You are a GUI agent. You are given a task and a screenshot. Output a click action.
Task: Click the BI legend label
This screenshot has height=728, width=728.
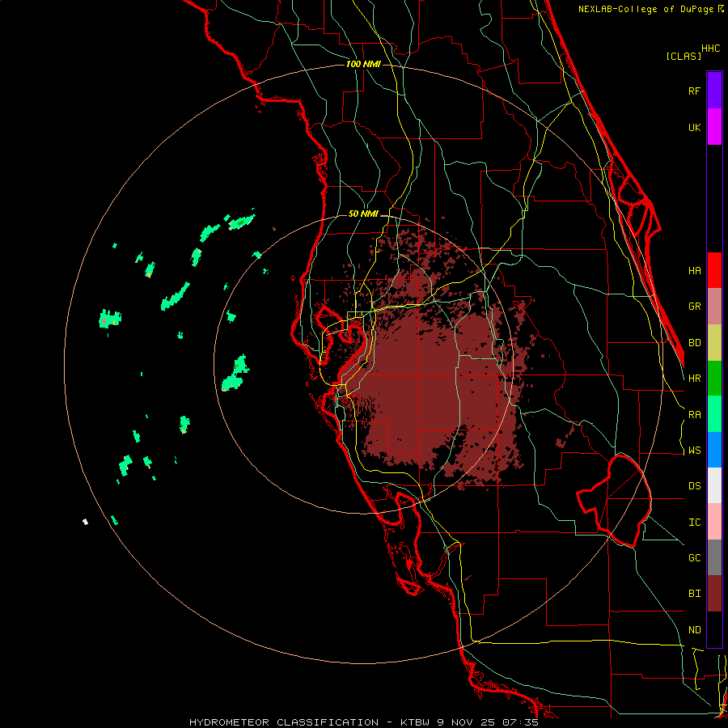click(x=694, y=594)
